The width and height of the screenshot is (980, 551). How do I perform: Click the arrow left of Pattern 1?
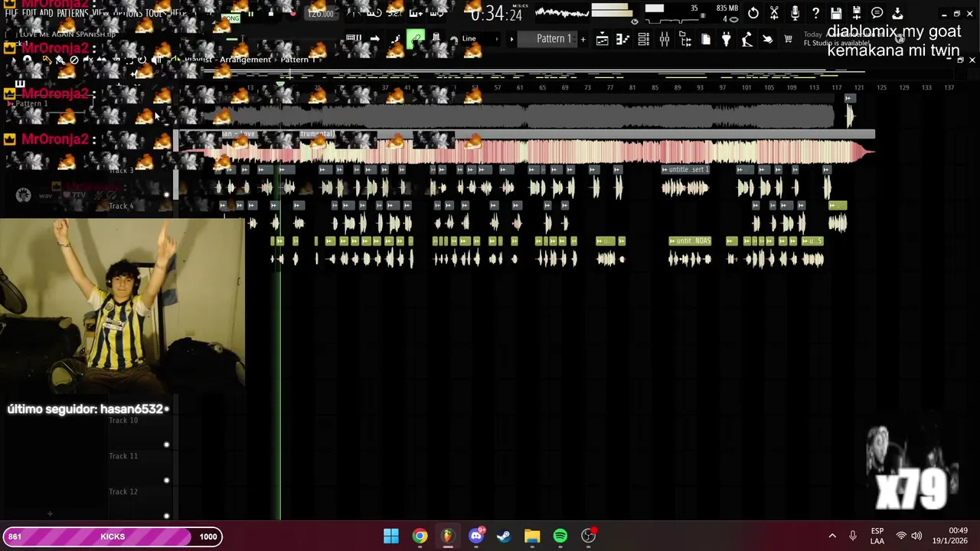(x=511, y=39)
